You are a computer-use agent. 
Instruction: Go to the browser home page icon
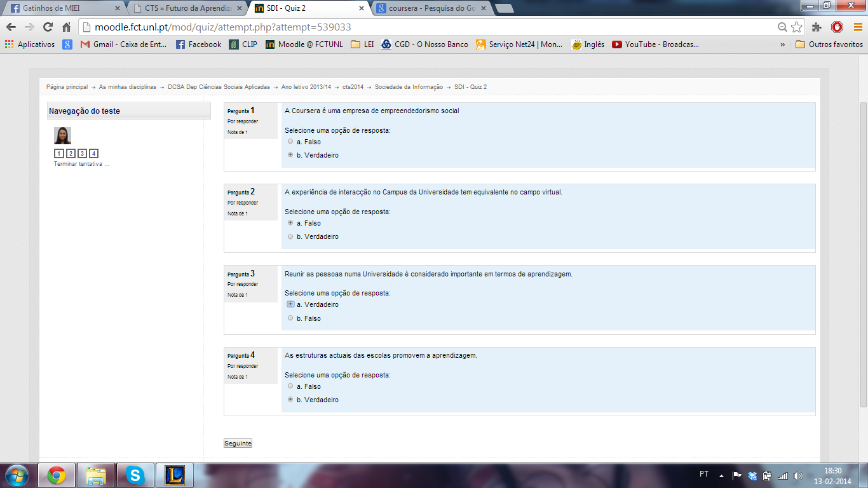(x=66, y=27)
